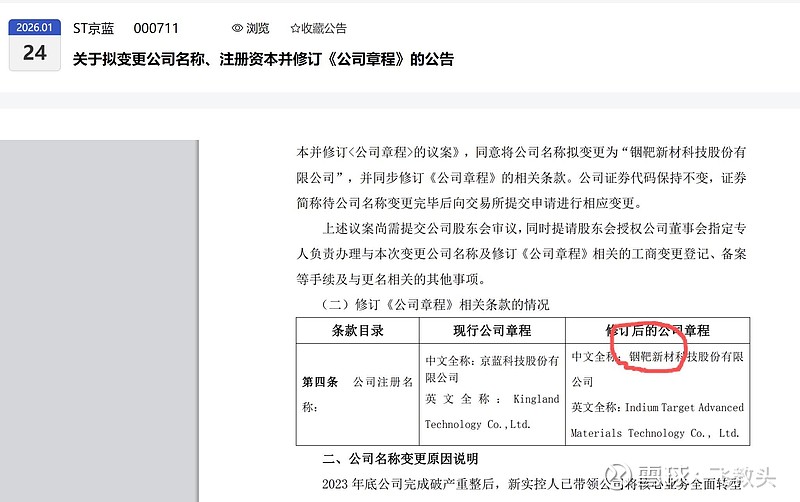
Task: Select table header 现行公司章程
Action: pos(492,331)
